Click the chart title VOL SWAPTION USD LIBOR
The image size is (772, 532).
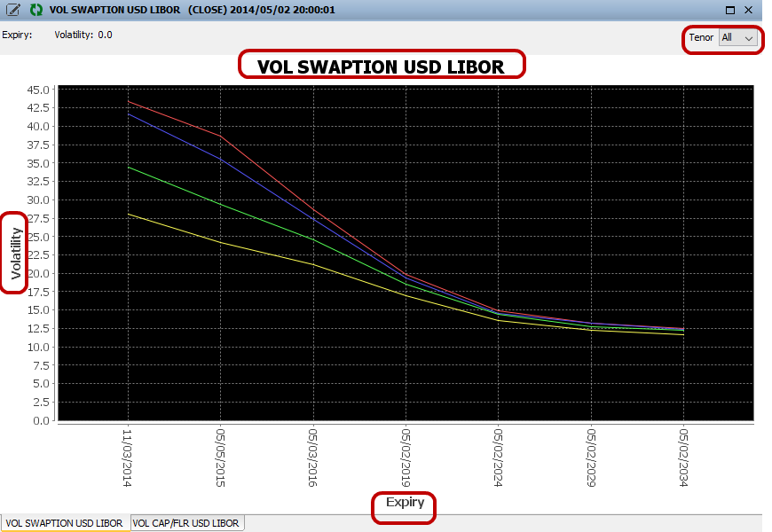381,66
